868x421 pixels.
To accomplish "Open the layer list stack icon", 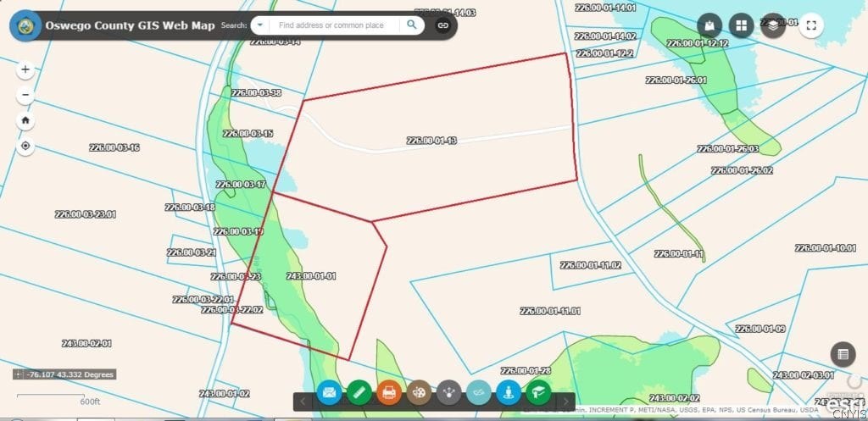I will 773,25.
